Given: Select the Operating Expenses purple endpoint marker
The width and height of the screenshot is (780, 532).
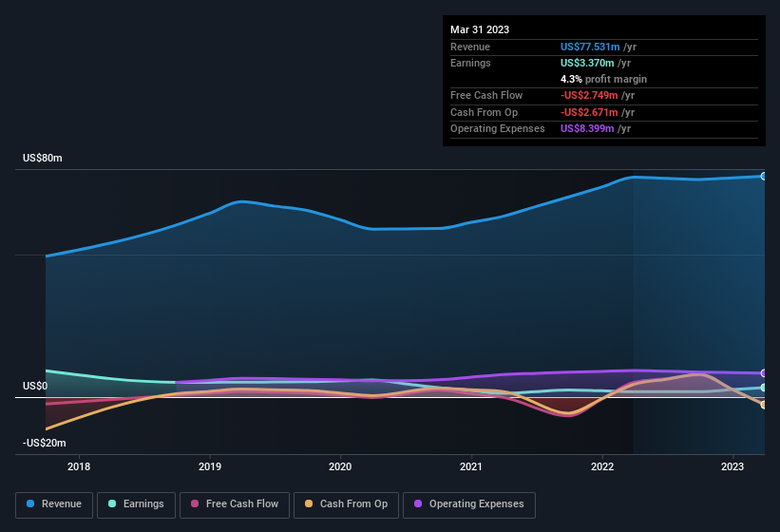Looking at the screenshot, I should click(x=764, y=373).
